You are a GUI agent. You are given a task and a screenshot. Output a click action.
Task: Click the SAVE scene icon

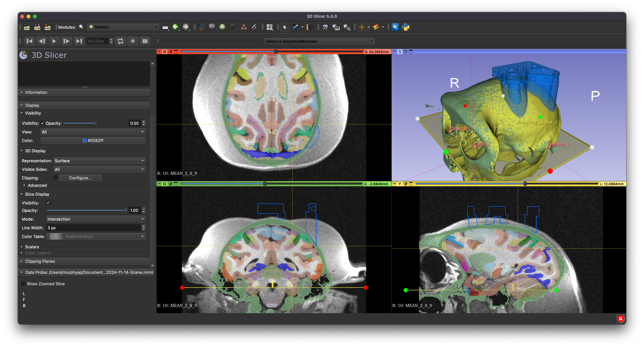point(48,27)
